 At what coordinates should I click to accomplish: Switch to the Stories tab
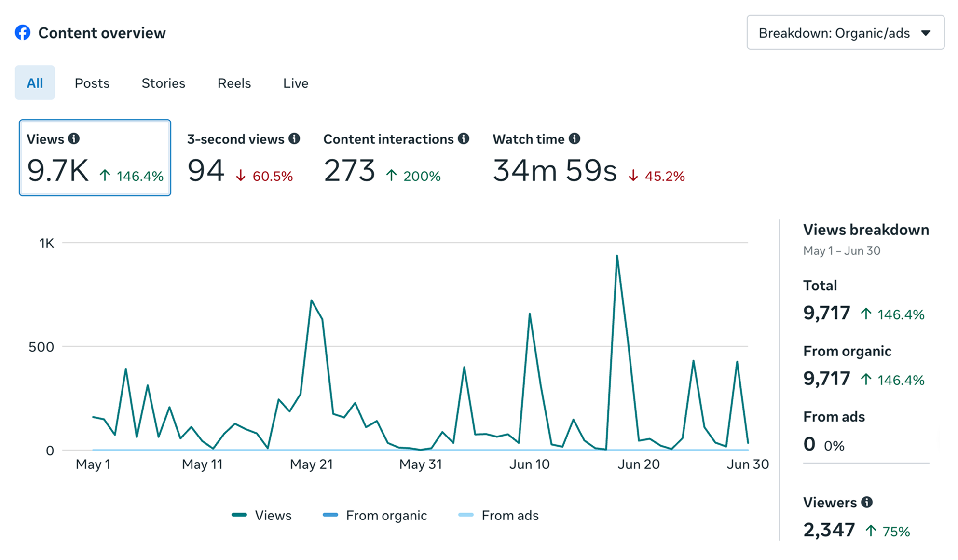(x=164, y=83)
